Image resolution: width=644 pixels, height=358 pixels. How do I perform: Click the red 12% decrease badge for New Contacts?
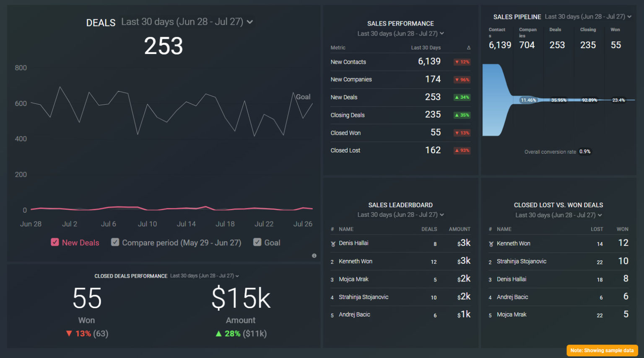coord(462,62)
